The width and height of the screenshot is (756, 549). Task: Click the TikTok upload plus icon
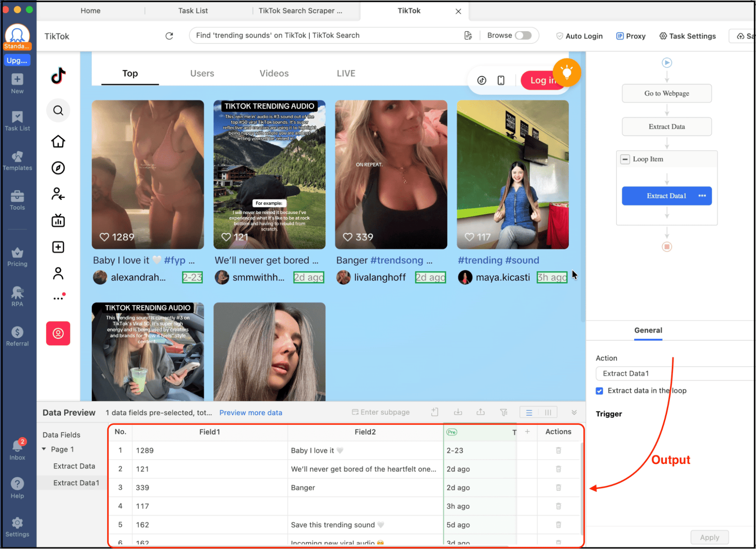tap(58, 247)
